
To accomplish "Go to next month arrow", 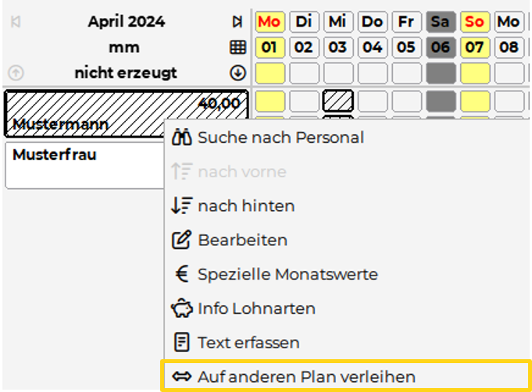I will pyautogui.click(x=237, y=22).
